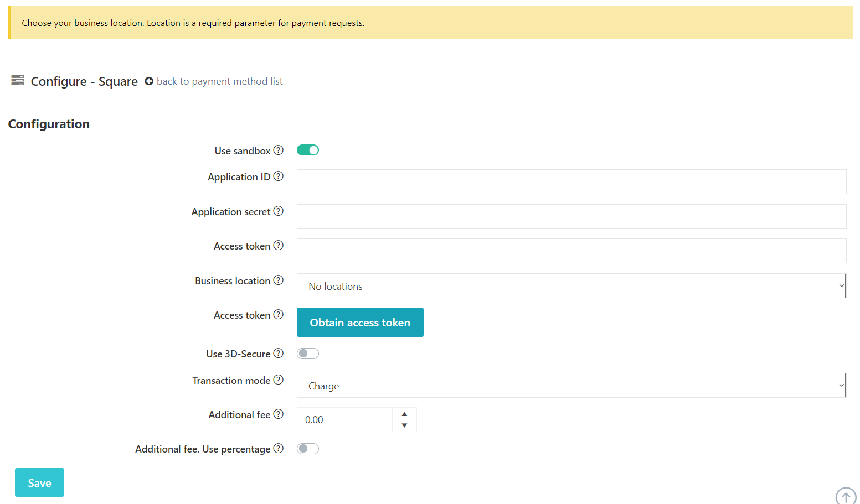This screenshot has width=860, height=504.
Task: Click the scroll-to-top arrow icon
Action: (x=846, y=496)
